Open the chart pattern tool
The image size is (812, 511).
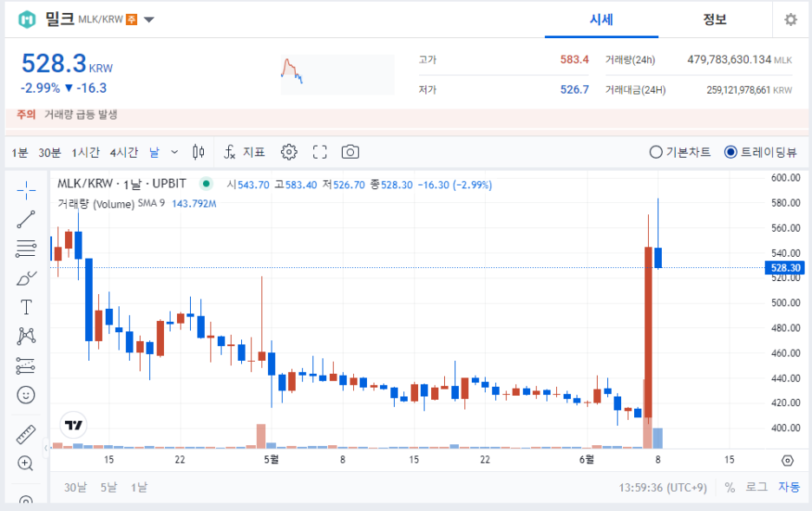(x=26, y=337)
